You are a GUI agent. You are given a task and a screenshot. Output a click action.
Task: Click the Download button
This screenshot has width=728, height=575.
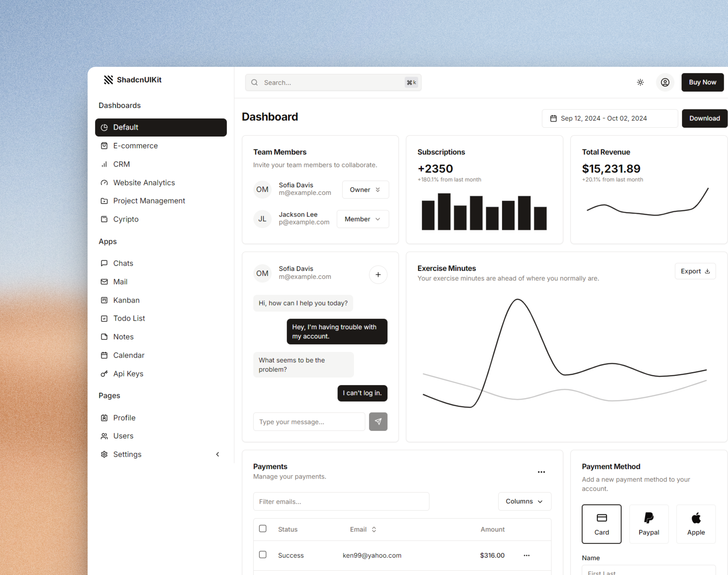704,119
